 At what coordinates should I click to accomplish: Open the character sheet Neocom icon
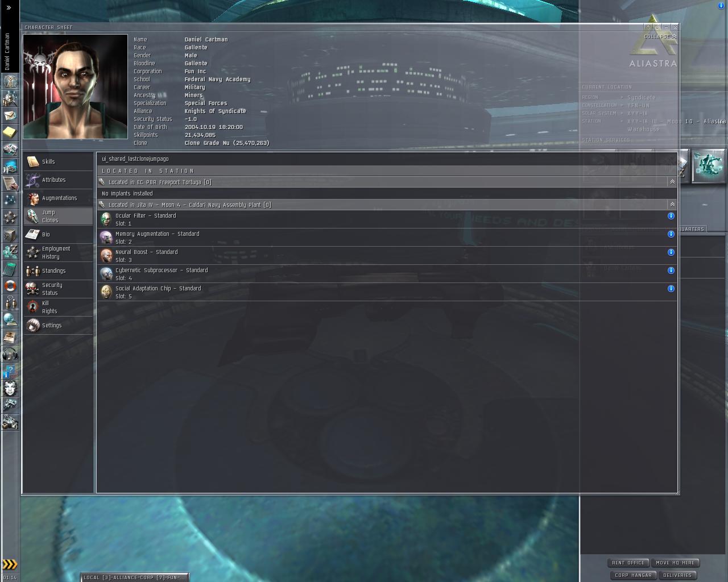point(10,81)
